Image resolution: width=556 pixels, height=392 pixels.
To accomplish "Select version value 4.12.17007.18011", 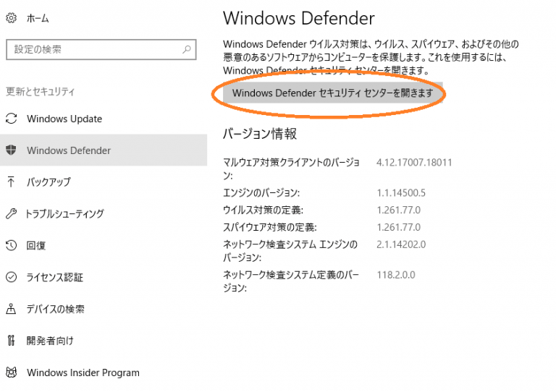I will click(414, 163).
